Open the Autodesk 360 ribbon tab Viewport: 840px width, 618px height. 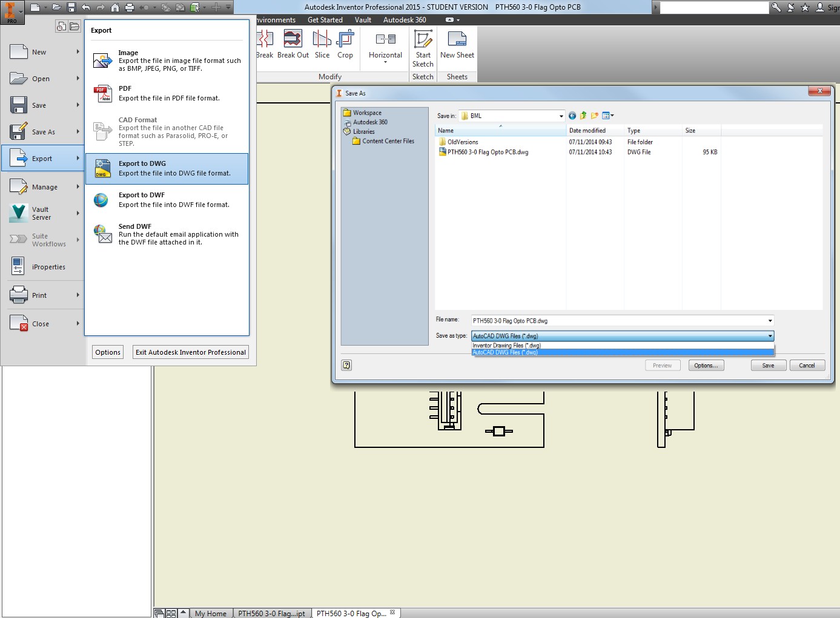click(x=405, y=20)
